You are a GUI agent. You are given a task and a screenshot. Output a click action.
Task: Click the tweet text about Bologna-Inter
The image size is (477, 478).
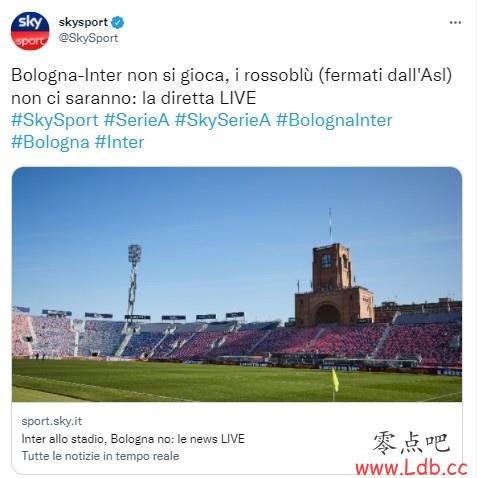[232, 86]
